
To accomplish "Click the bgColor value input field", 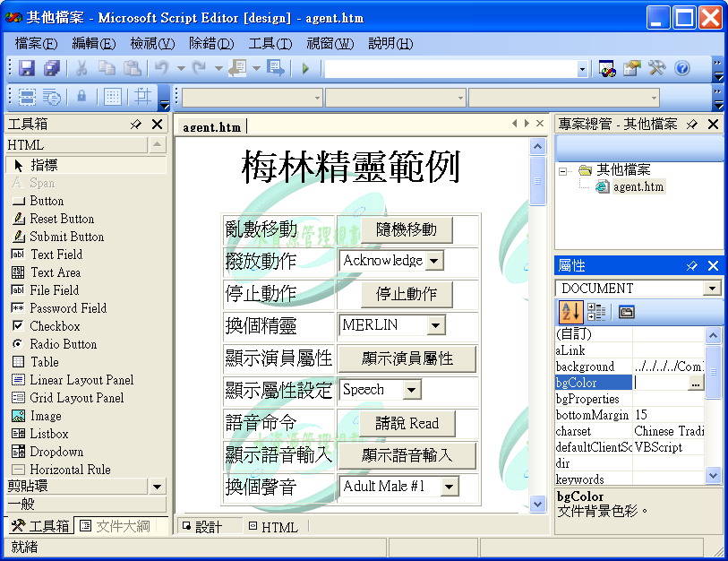I will click(x=661, y=383).
